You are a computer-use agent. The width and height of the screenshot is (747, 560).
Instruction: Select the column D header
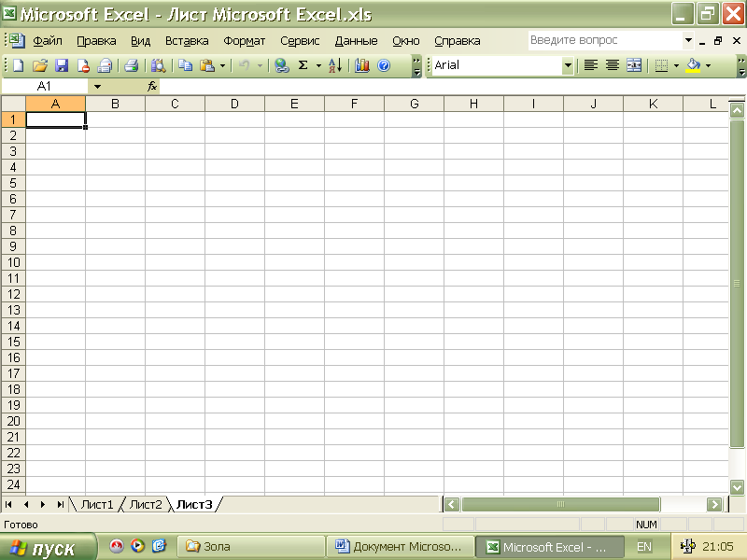coord(234,104)
